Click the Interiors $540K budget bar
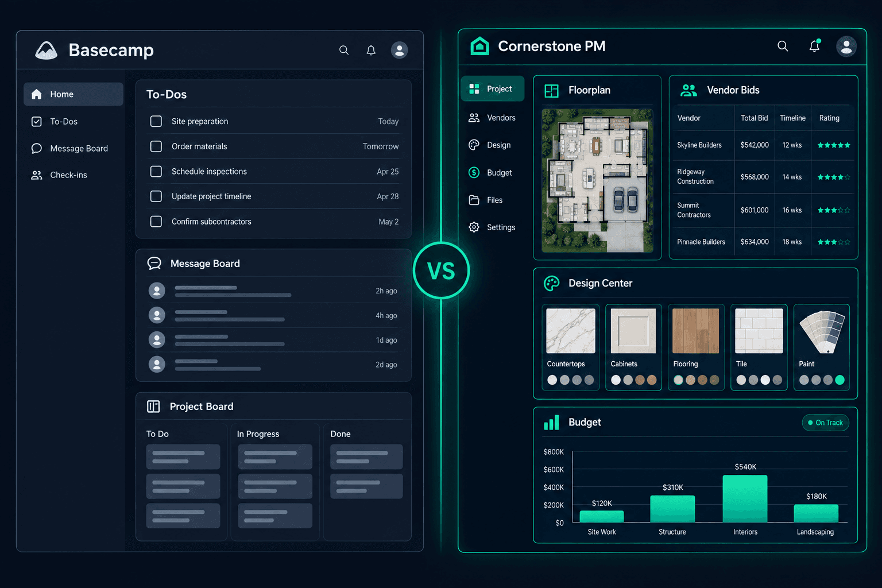This screenshot has height=588, width=882. (745, 498)
